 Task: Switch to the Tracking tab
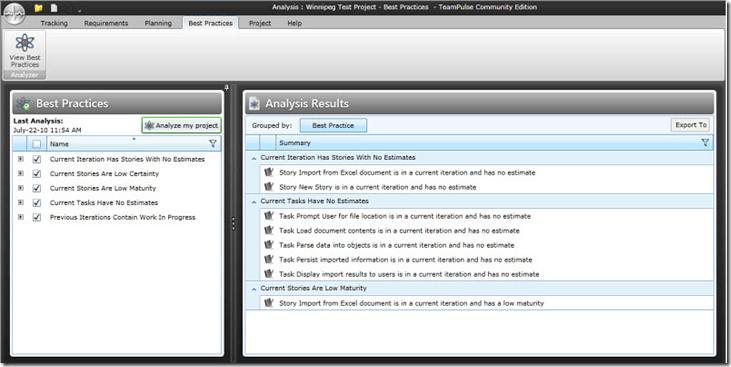pos(54,23)
